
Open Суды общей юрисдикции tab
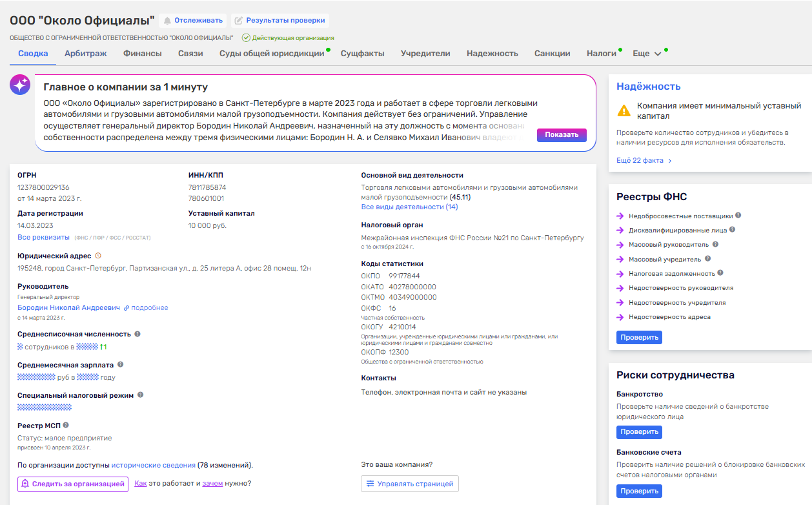[272, 54]
